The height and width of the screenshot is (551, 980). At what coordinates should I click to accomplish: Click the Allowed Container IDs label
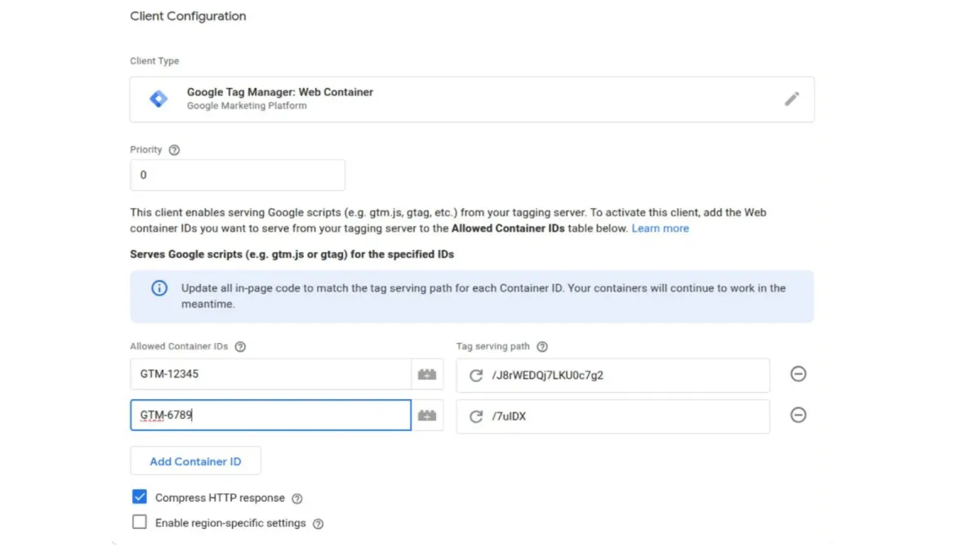pyautogui.click(x=179, y=347)
